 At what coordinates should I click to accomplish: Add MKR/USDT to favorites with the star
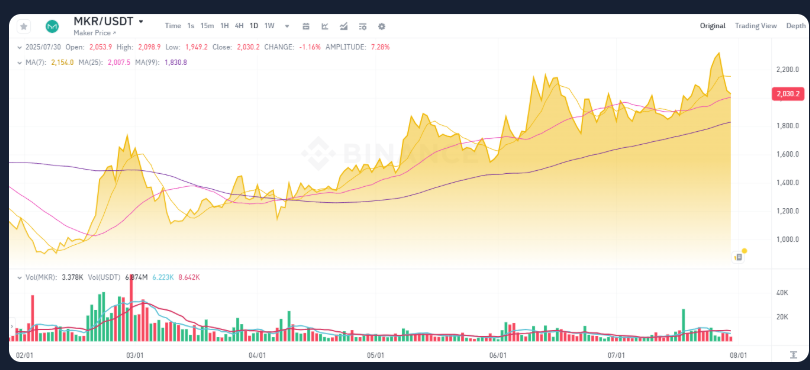click(x=23, y=26)
